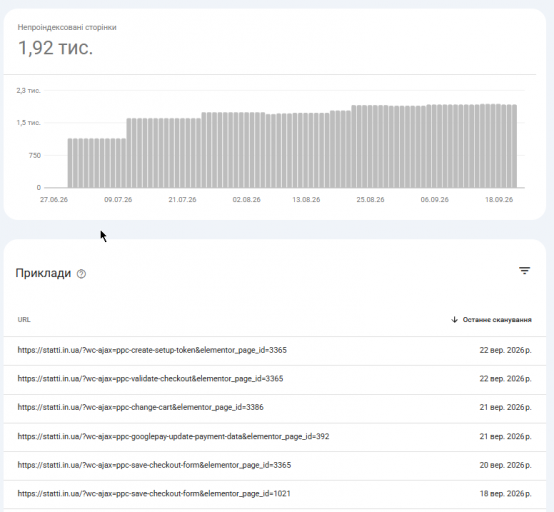Open the ppc-googlepay-update-payment-data URL row
This screenshot has width=554, height=512.
click(275, 437)
